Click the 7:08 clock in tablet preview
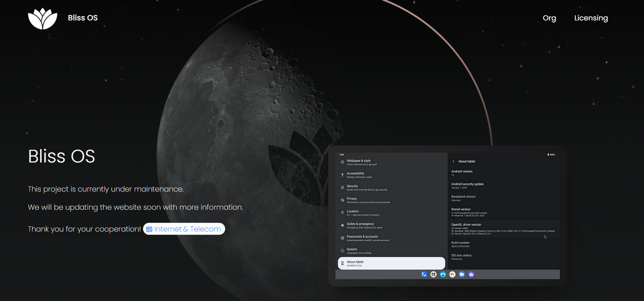Image resolution: width=644 pixels, height=301 pixels. tap(341, 155)
